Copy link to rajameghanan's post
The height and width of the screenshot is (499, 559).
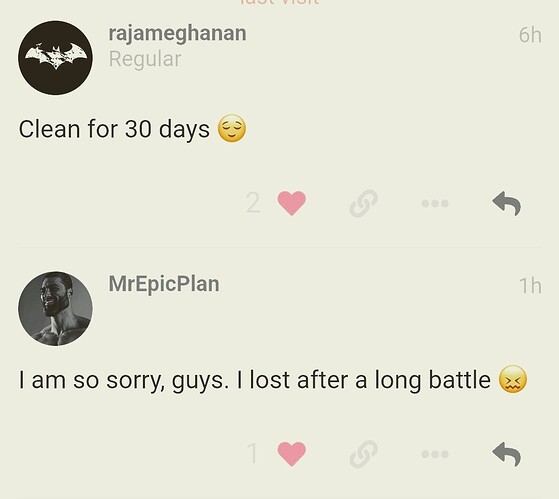pyautogui.click(x=363, y=203)
